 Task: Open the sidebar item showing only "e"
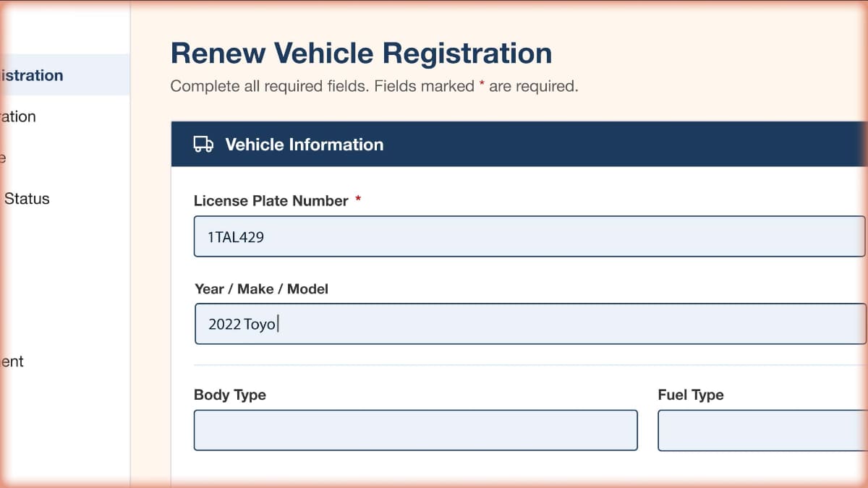coord(4,157)
